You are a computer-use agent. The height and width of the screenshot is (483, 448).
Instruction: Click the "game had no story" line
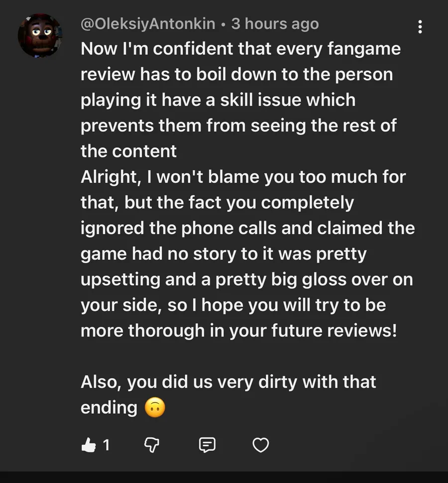click(x=224, y=254)
